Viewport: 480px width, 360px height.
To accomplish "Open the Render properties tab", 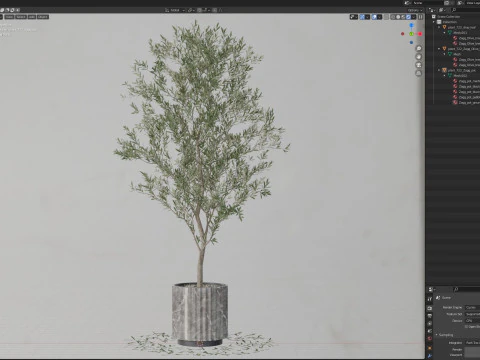I will tap(430, 308).
